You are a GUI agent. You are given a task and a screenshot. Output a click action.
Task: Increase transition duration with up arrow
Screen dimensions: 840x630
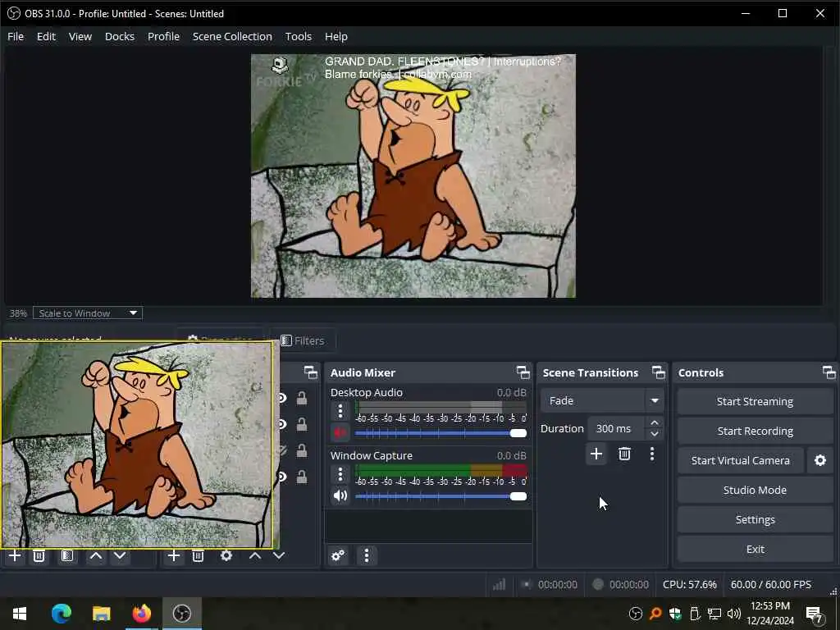(x=654, y=422)
